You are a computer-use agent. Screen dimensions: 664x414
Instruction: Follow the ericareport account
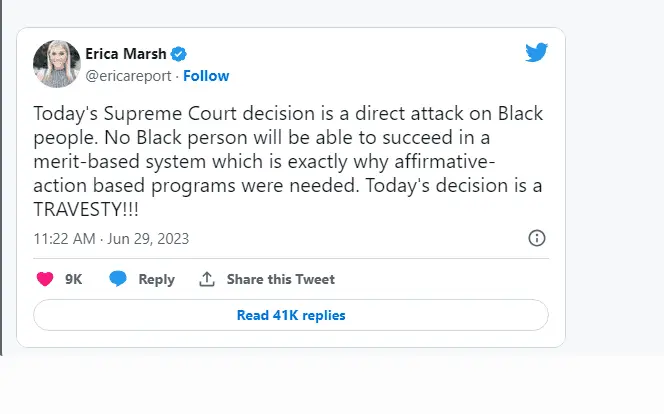[205, 75]
